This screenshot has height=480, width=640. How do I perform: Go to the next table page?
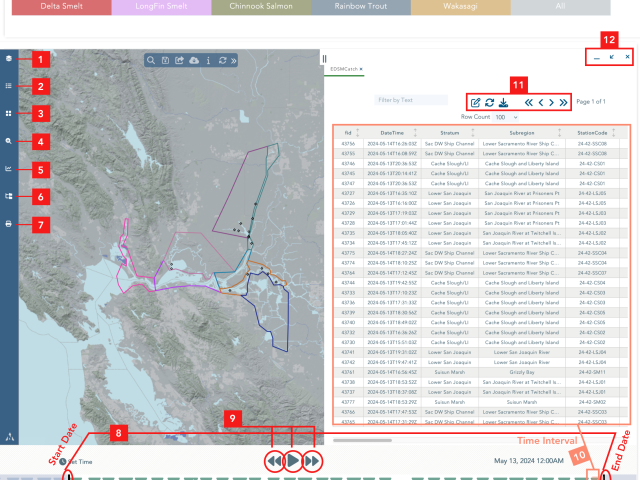551,102
